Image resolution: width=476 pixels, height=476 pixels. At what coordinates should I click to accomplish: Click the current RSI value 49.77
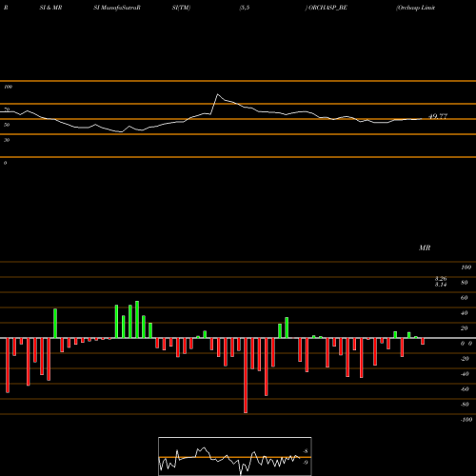tap(438, 116)
